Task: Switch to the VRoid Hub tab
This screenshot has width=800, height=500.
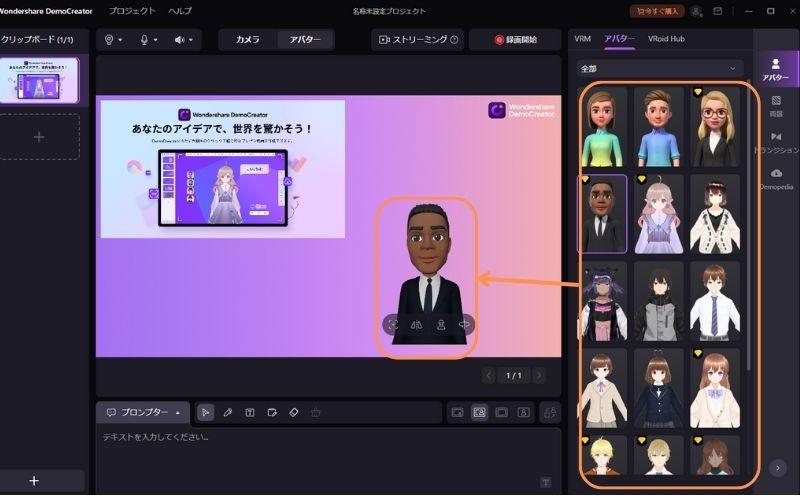Action: tap(666, 39)
